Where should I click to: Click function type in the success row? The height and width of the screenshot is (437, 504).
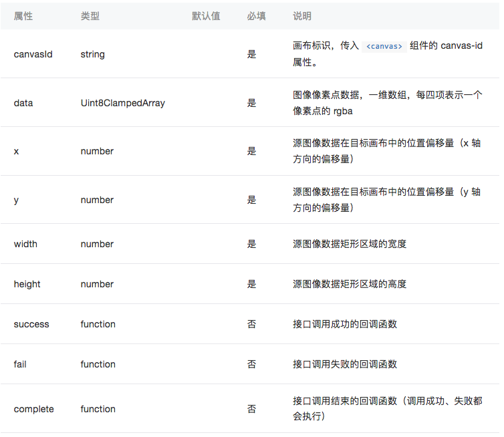point(98,324)
